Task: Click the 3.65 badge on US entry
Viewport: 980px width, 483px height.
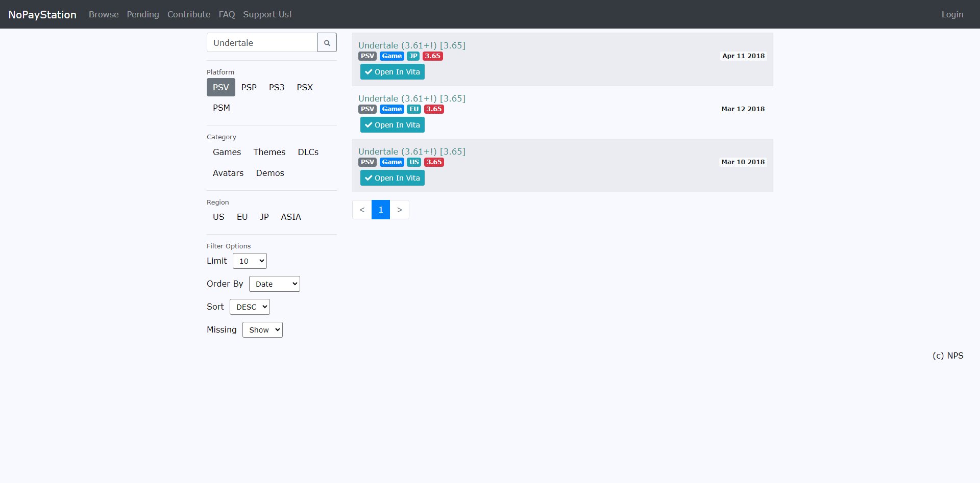Action: [x=434, y=162]
